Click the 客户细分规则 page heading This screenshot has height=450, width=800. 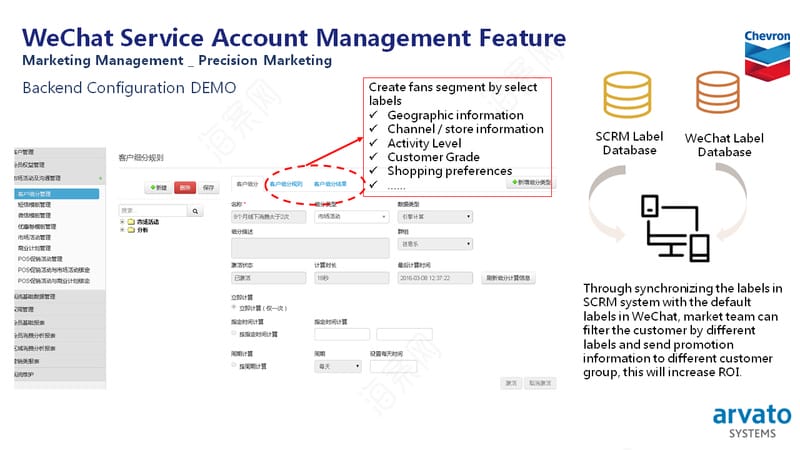pyautogui.click(x=141, y=158)
